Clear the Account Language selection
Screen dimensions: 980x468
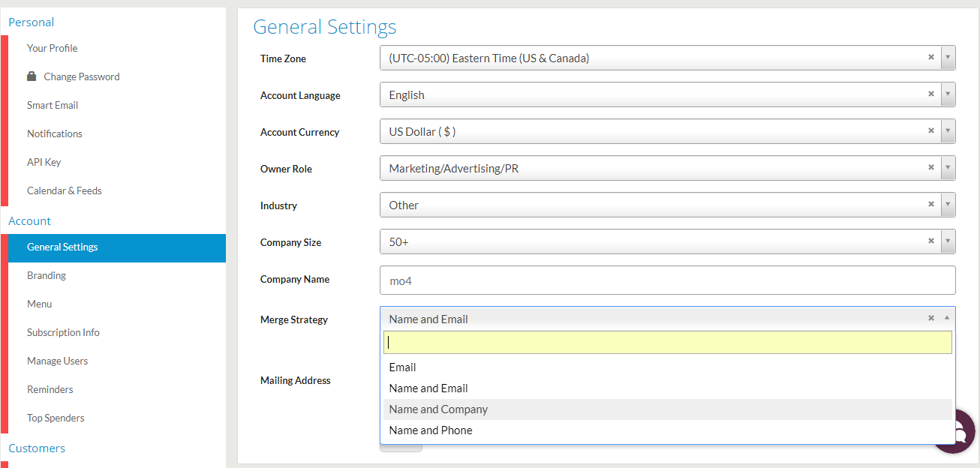(931, 94)
